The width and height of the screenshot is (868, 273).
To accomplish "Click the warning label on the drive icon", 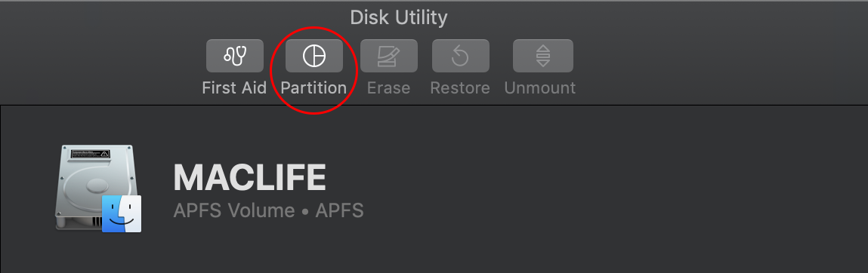I will click(x=90, y=155).
